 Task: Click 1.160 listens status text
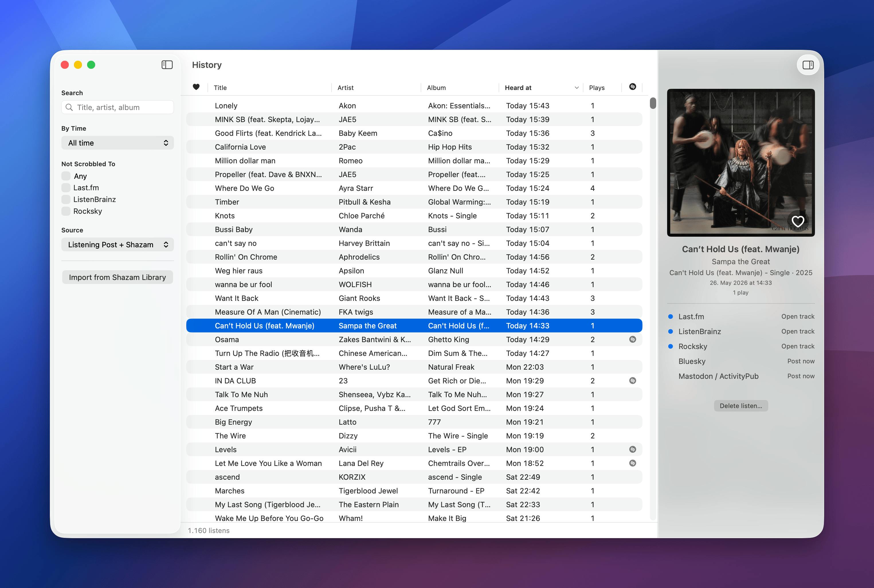[208, 531]
